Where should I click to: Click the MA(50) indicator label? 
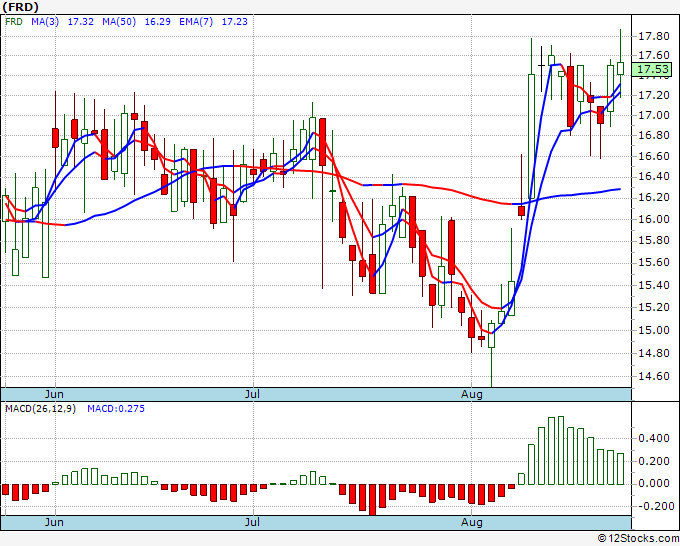tap(119, 22)
